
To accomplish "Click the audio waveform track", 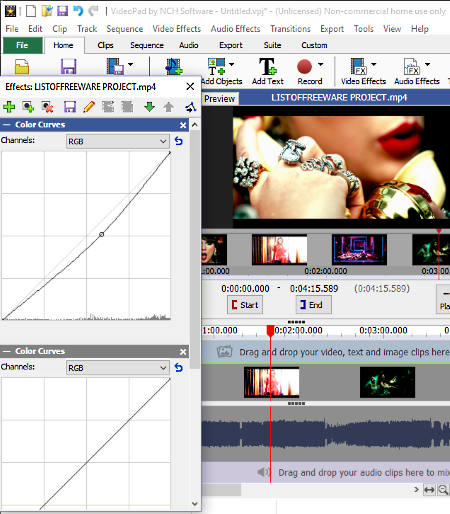I will (326, 433).
